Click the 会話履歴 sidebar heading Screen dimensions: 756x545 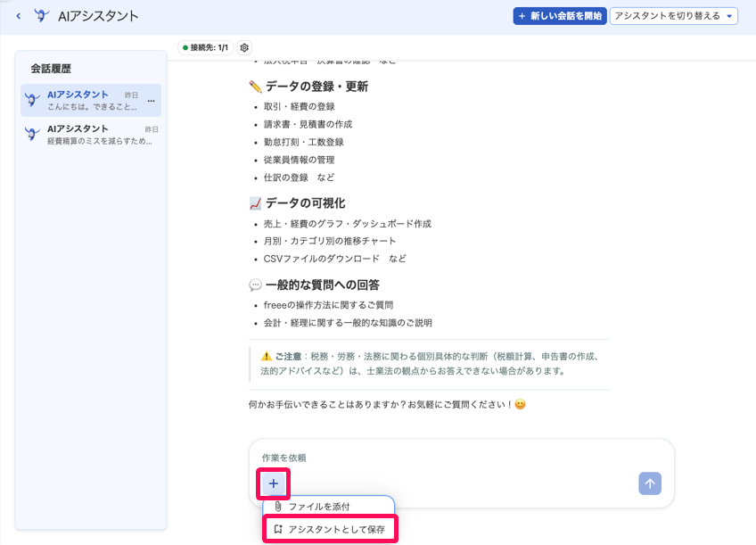[x=51, y=69]
